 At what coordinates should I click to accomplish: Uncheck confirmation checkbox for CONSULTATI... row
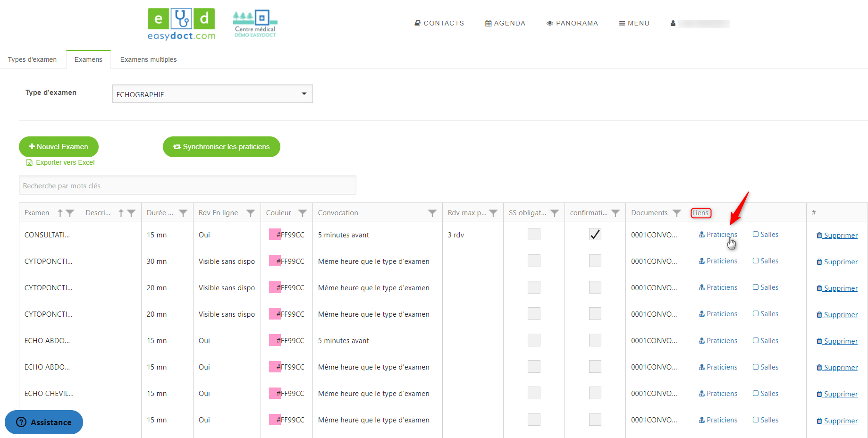(595, 235)
